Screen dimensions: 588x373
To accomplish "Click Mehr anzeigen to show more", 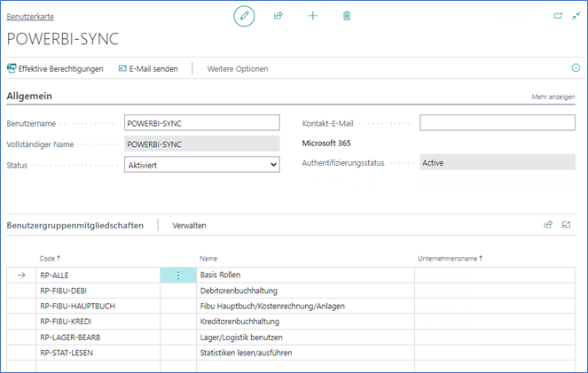I will tap(553, 97).
